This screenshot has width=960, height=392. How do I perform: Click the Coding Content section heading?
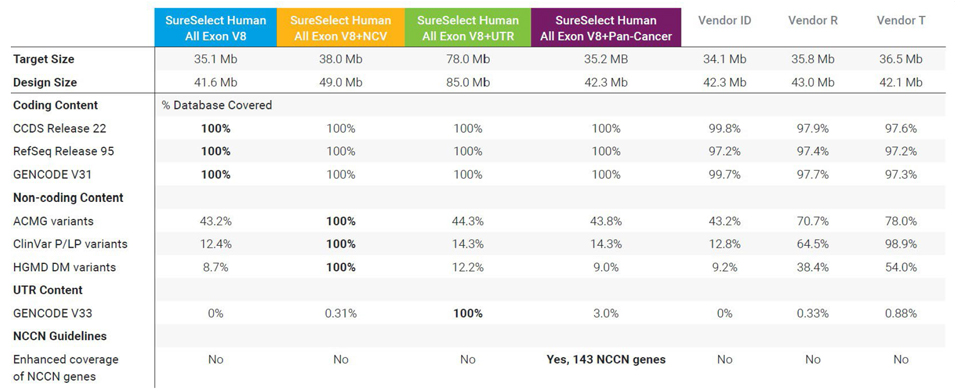pos(55,105)
